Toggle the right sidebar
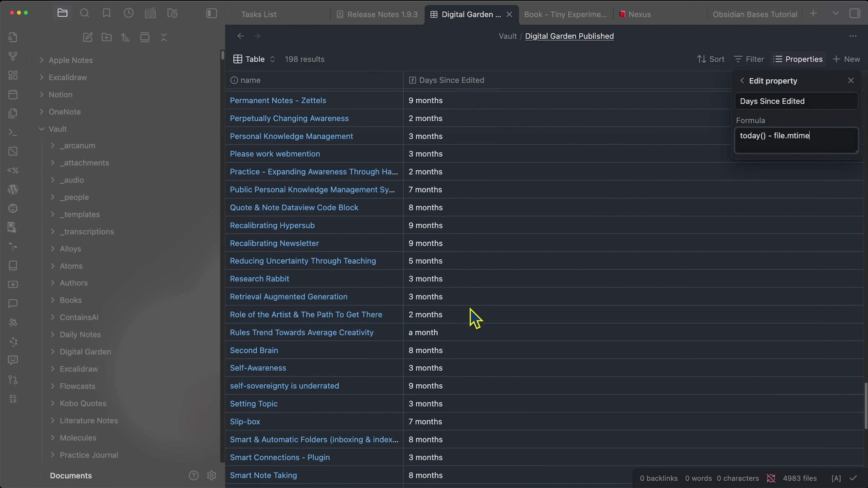Image resolution: width=868 pixels, height=488 pixels. [x=855, y=14]
